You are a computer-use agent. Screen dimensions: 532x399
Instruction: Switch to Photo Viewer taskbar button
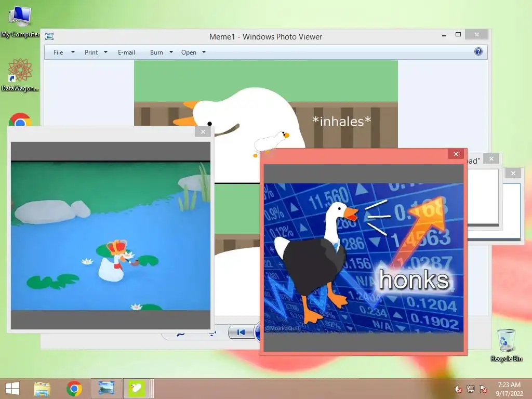click(x=106, y=389)
